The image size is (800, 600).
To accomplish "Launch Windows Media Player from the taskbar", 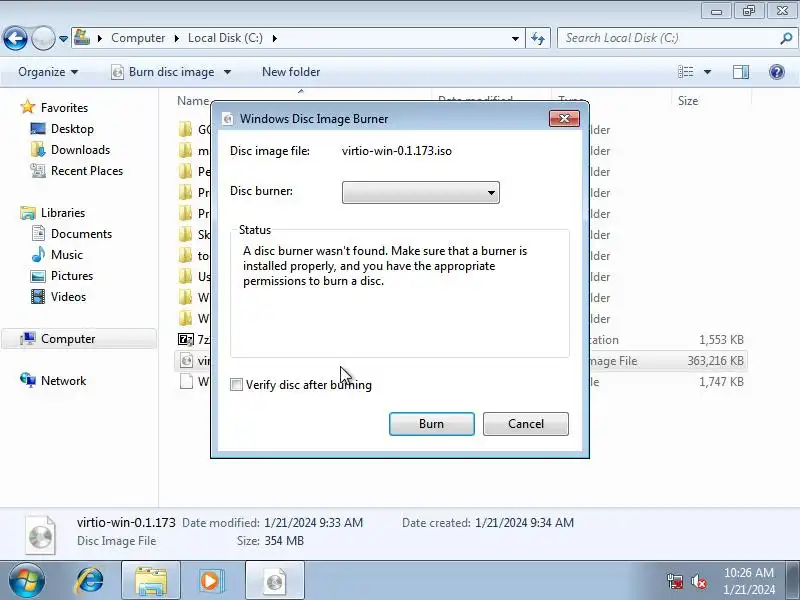I will [210, 580].
